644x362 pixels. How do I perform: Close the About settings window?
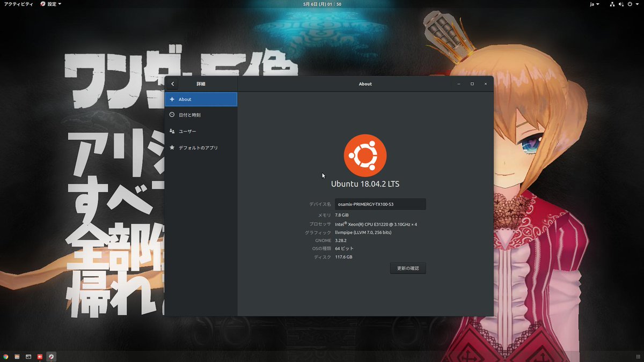(486, 84)
